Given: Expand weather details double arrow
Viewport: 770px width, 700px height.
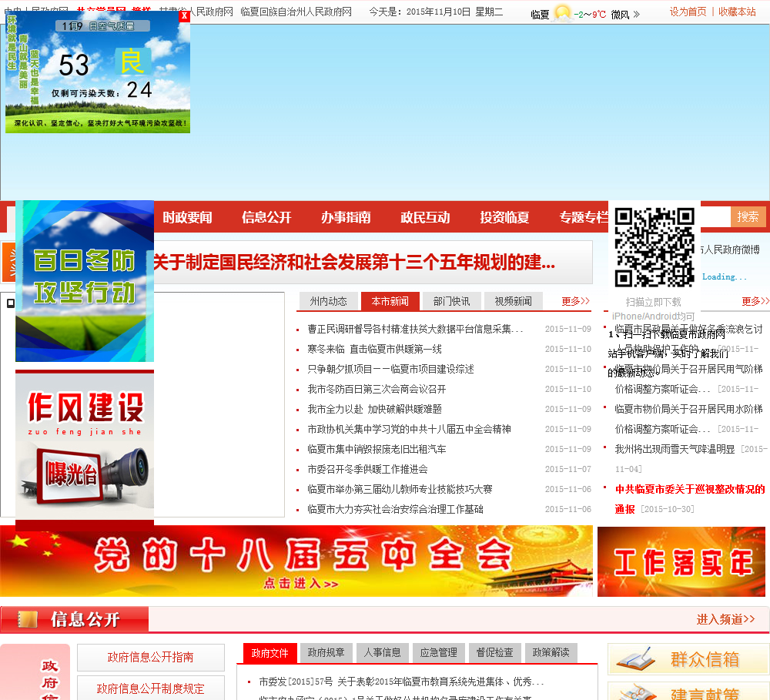Looking at the screenshot, I should point(637,14).
